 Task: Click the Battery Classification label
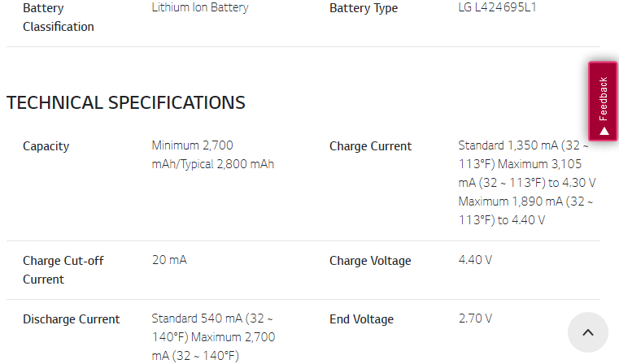click(x=59, y=17)
